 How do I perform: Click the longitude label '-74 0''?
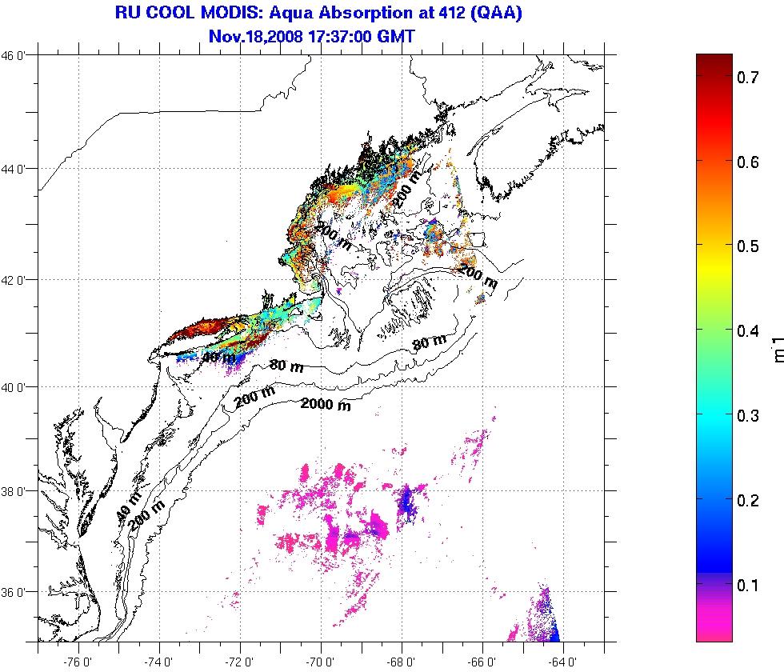tap(158, 662)
